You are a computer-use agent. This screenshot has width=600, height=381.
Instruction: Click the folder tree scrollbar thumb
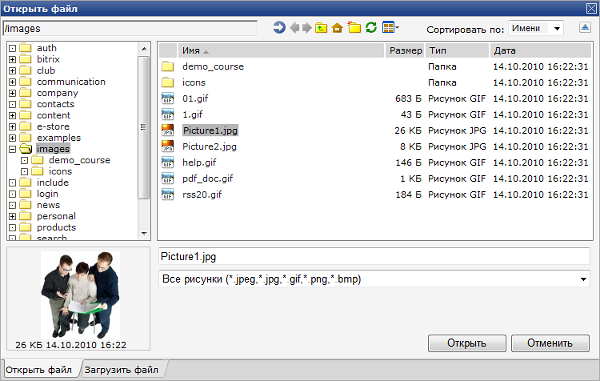pyautogui.click(x=144, y=127)
